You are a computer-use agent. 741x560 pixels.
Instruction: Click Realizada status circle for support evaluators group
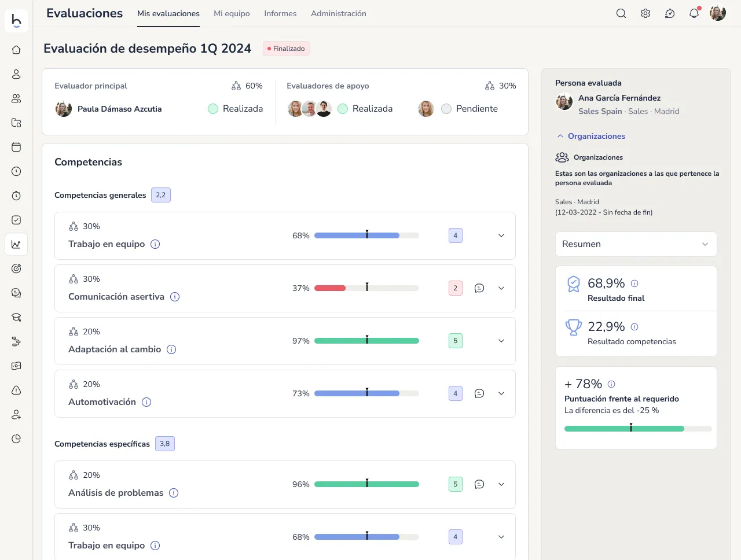[343, 109]
